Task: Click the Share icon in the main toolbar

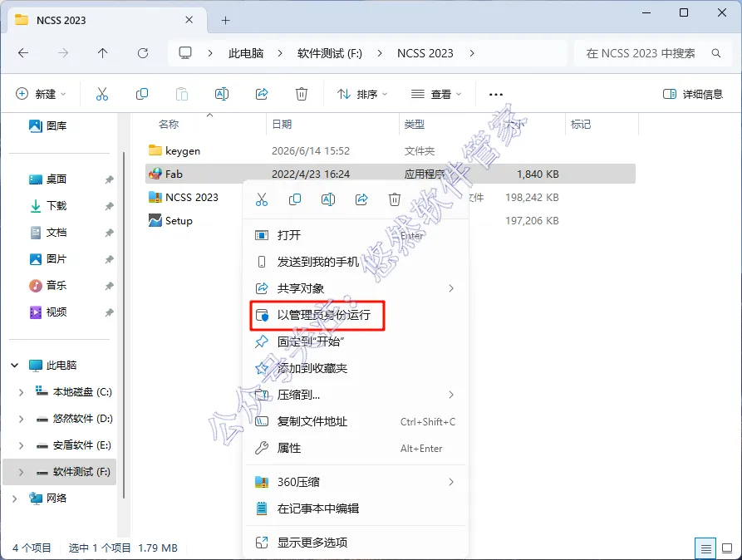Action: tap(262, 94)
